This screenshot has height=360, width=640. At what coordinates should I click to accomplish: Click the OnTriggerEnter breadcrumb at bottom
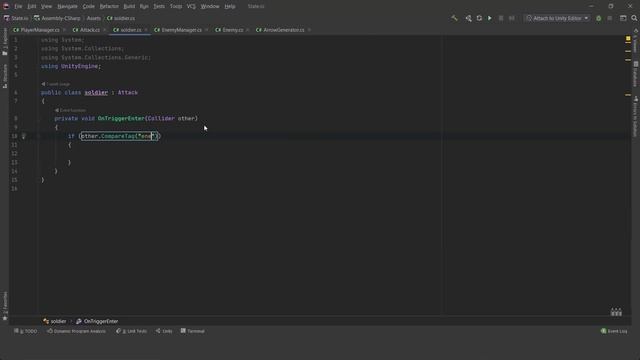click(x=97, y=321)
